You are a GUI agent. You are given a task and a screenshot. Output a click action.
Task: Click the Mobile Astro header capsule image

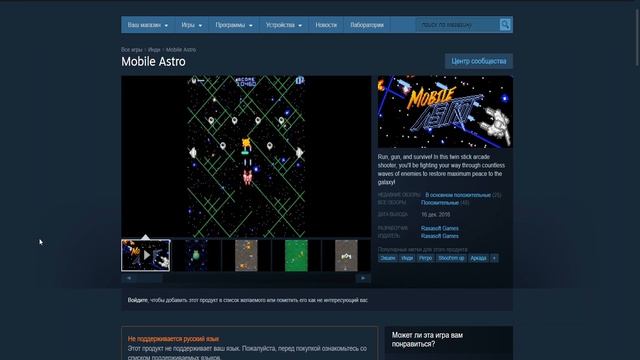[x=445, y=111]
